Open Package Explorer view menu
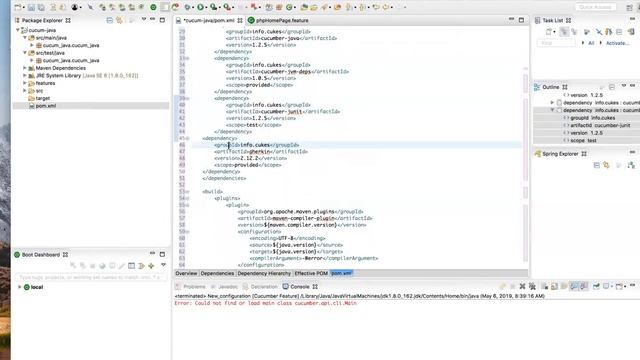640x360 pixels. pos(143,19)
